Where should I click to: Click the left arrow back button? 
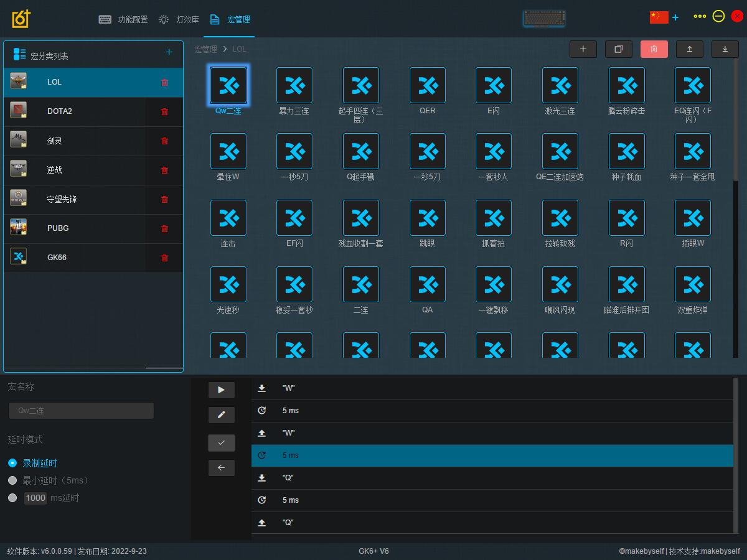tap(221, 468)
